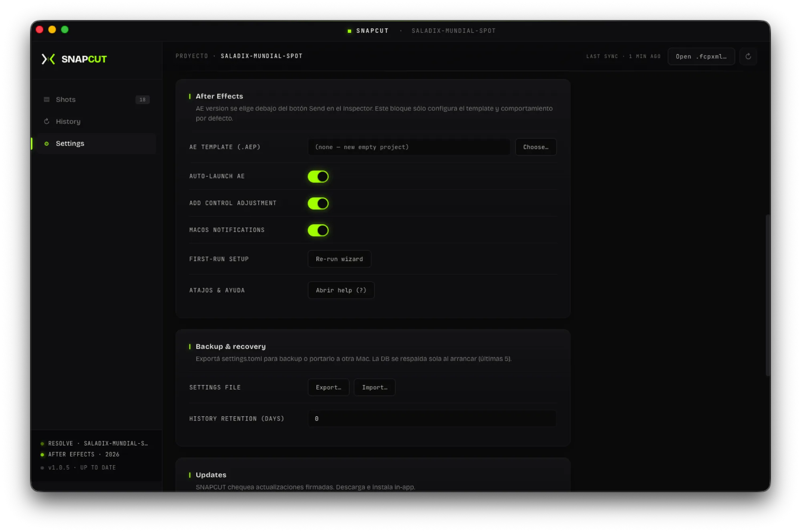The image size is (801, 532).
Task: Click the After Effects section heading
Action: click(219, 96)
